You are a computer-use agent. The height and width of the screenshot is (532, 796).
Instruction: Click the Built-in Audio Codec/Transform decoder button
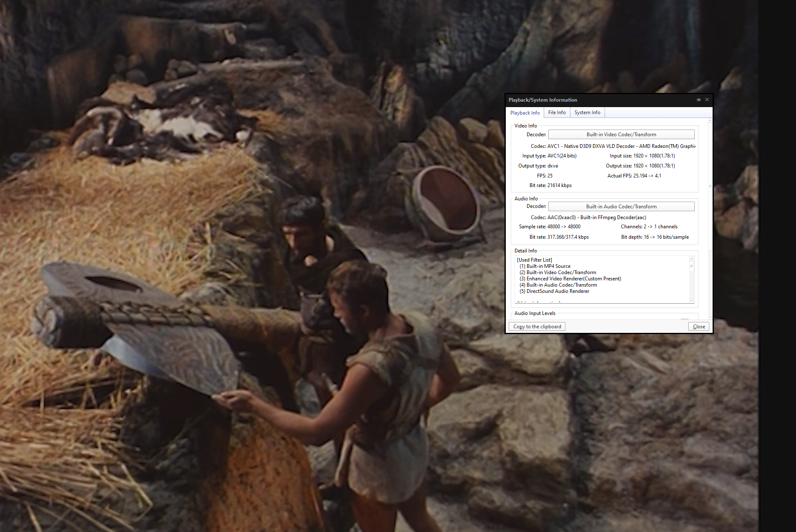click(621, 207)
